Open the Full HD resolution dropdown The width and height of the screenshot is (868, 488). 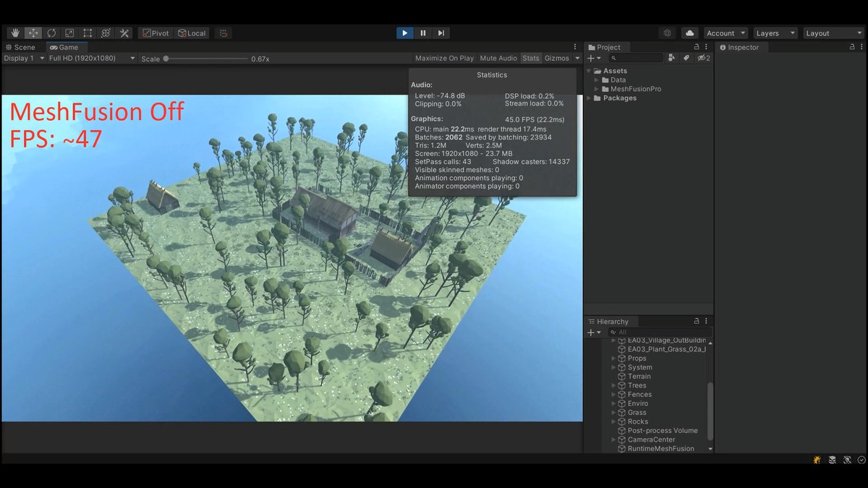[x=92, y=58]
